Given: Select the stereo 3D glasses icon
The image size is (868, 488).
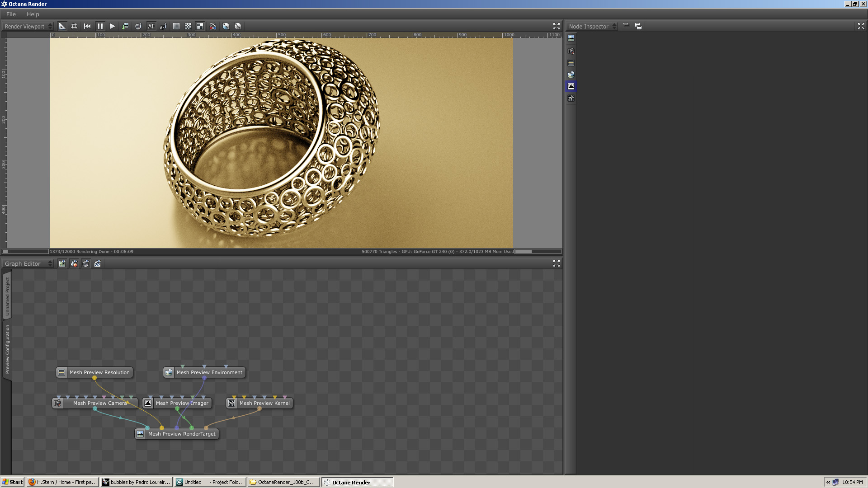Looking at the screenshot, I should (212, 26).
